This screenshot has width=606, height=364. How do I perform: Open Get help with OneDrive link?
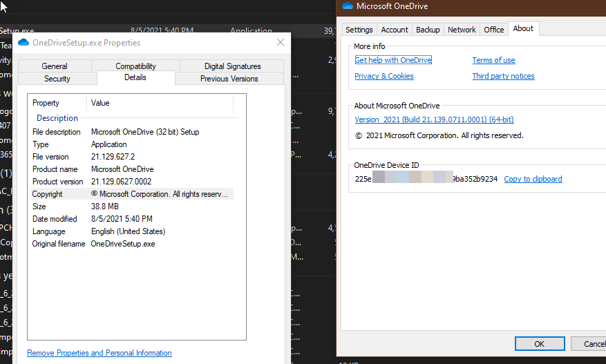click(393, 60)
